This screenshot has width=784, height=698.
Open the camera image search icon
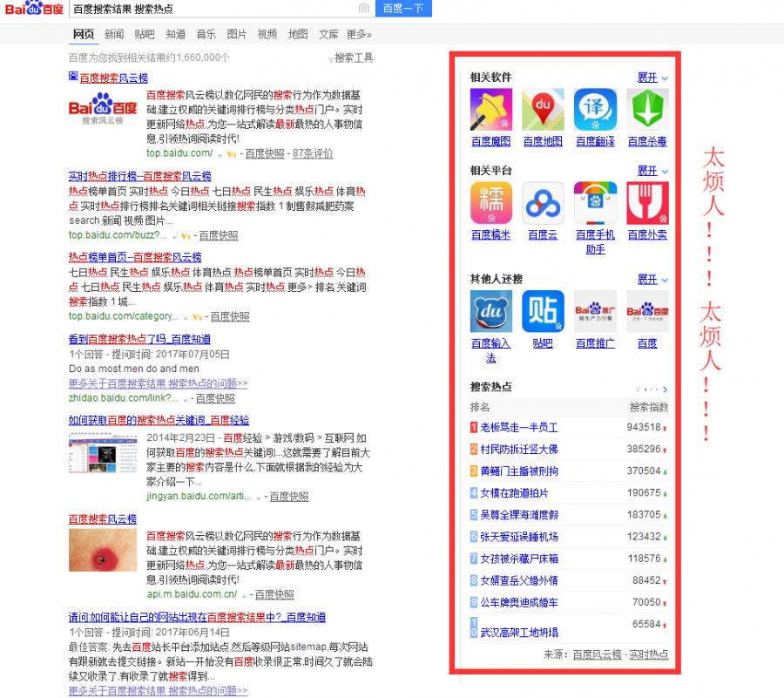pyautogui.click(x=364, y=8)
